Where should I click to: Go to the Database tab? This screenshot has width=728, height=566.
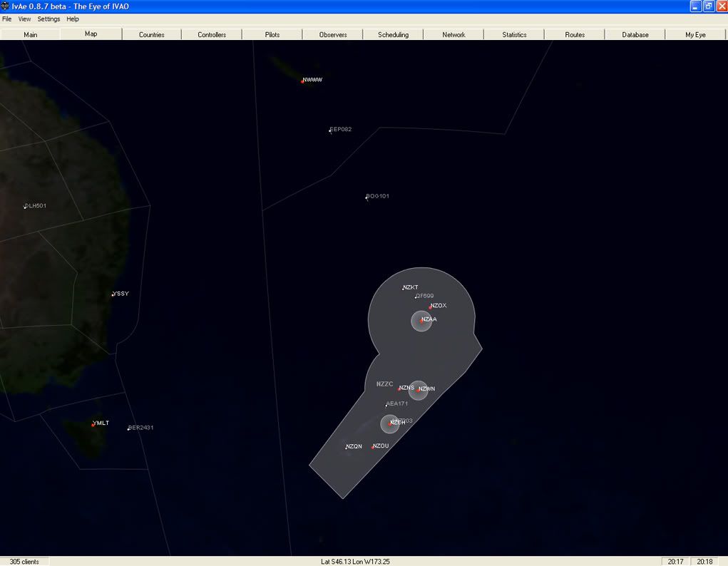click(x=635, y=34)
